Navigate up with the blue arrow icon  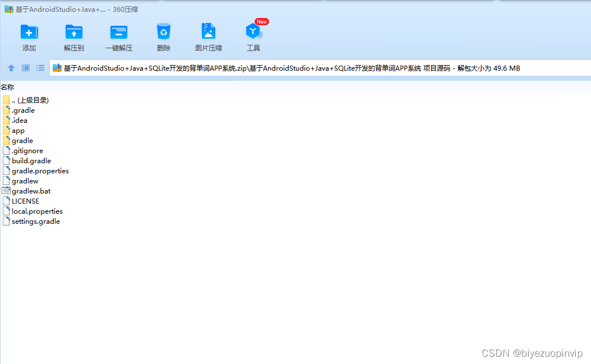(11, 68)
